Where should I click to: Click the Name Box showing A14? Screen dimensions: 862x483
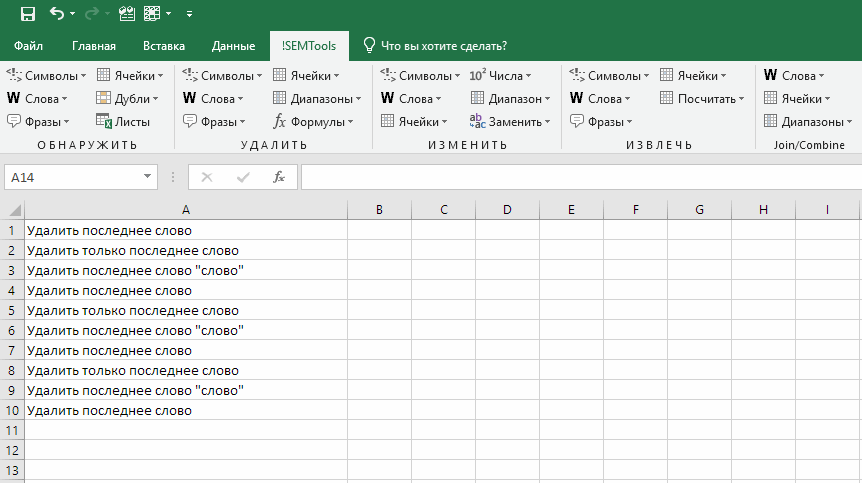tap(73, 177)
